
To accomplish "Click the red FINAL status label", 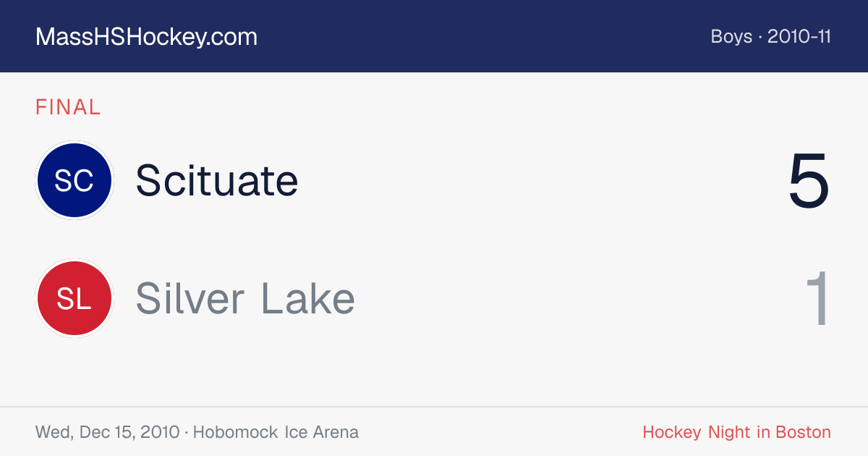I will pyautogui.click(x=68, y=107).
